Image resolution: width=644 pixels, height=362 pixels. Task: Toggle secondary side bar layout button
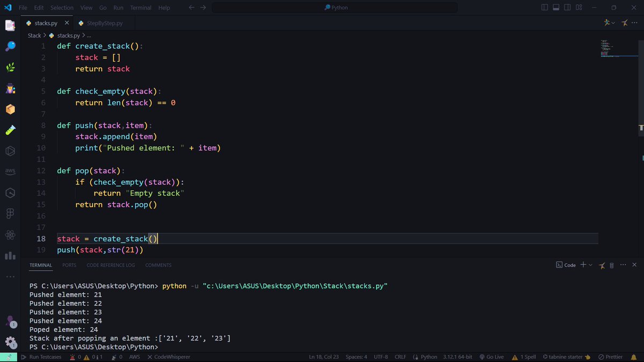point(568,8)
